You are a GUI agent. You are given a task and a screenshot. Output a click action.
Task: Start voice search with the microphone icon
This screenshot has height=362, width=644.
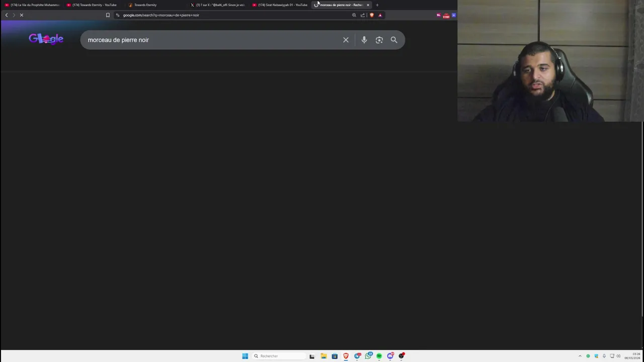pyautogui.click(x=364, y=40)
